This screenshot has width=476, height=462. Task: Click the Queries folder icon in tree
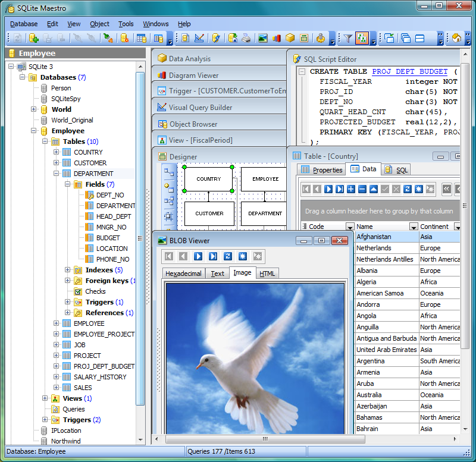click(x=55, y=409)
